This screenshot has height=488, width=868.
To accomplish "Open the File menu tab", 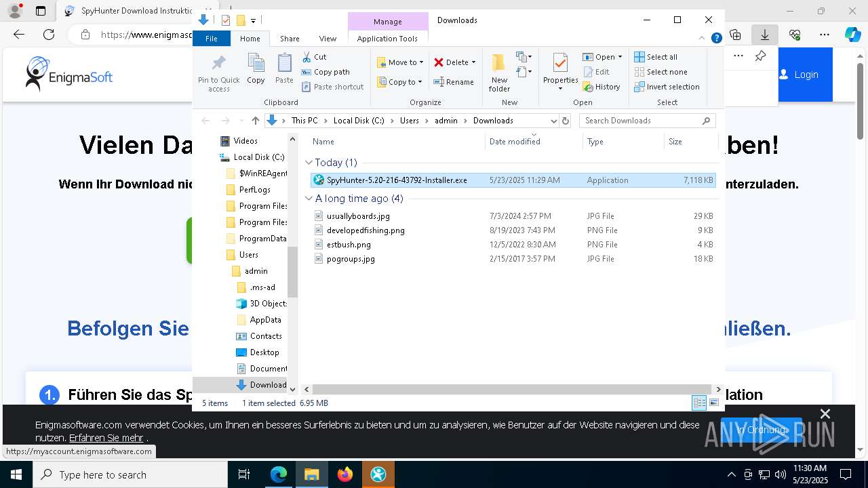I will [212, 39].
